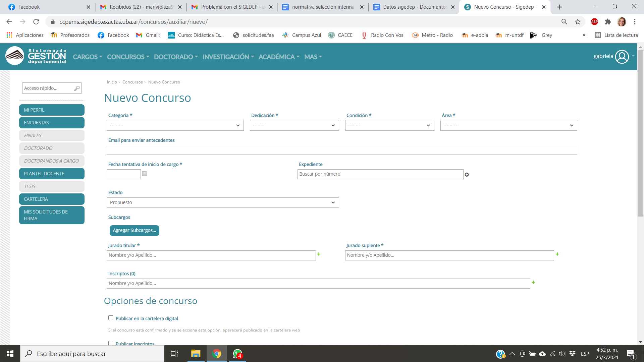This screenshot has height=362, width=644.
Task: Open the Categoría dropdown
Action: (x=175, y=125)
